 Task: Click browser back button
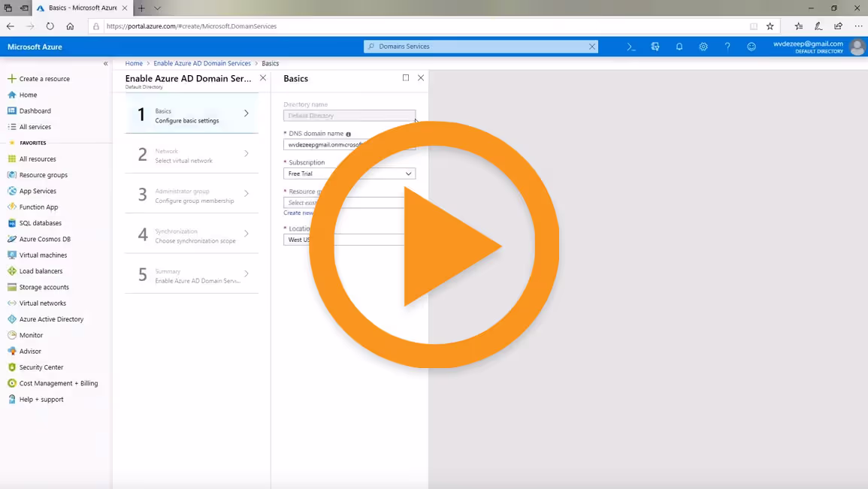11,26
